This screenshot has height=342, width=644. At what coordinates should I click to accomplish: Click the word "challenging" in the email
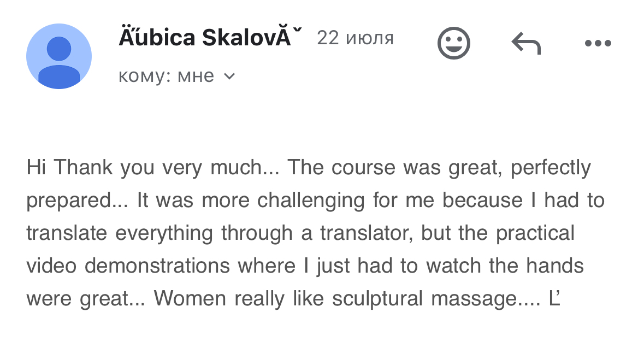pos(311,201)
